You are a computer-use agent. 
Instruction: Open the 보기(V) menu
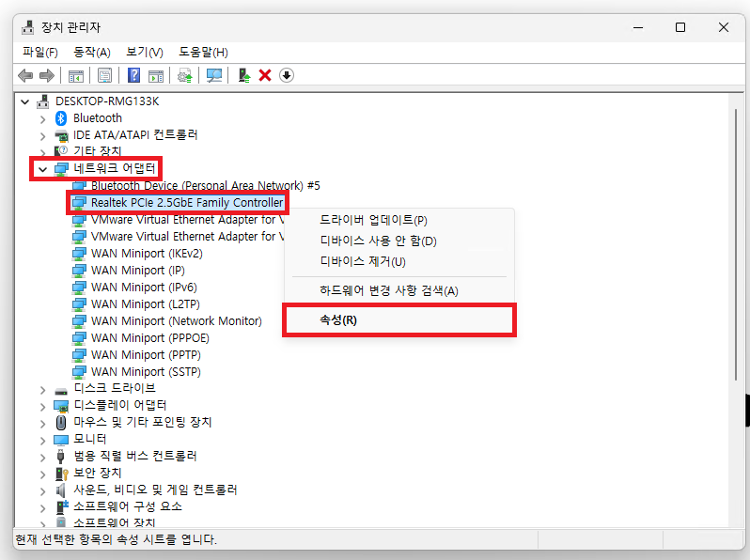[x=145, y=52]
